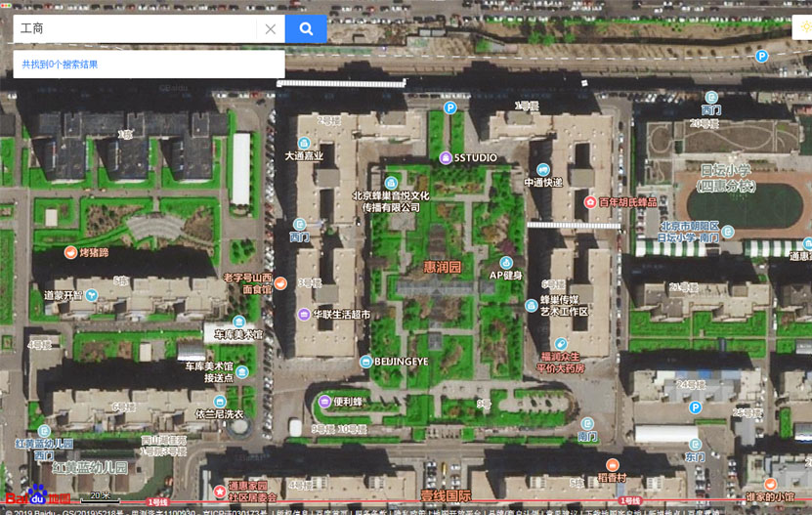Select the 依兰尼洗衣 laundry marker

220,402
